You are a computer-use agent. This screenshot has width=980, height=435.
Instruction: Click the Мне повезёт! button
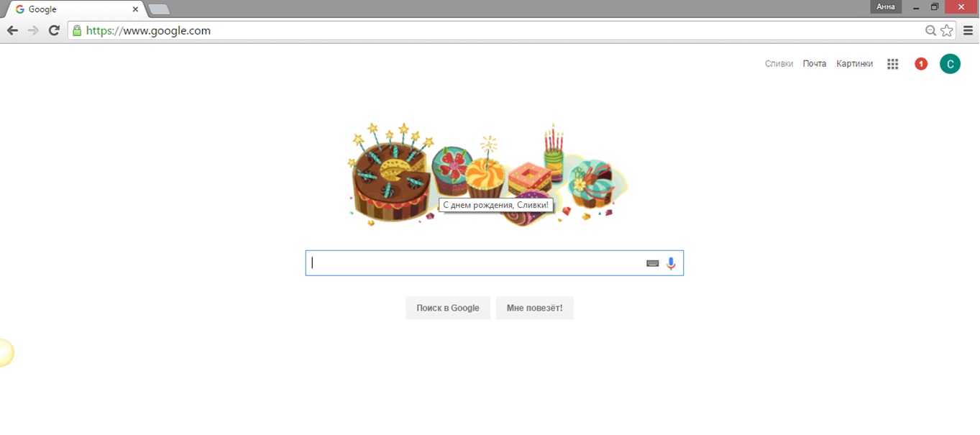pyautogui.click(x=535, y=308)
